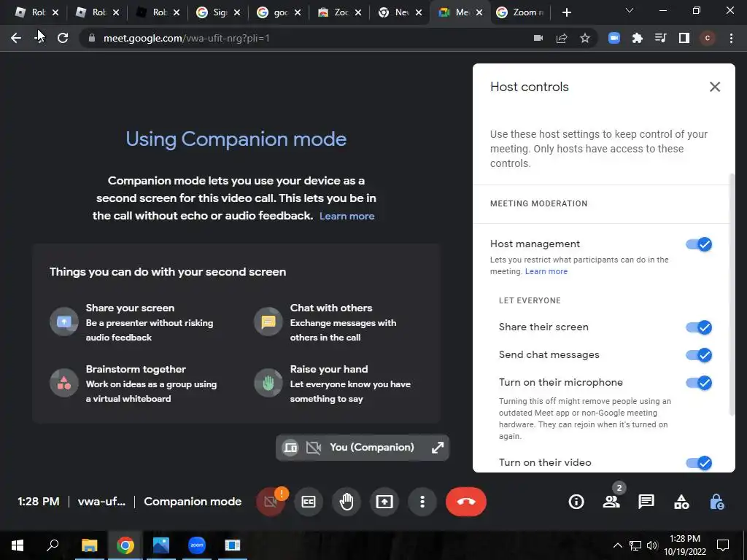Switch to the Zoom browser tab
747x560 pixels.
(520, 12)
